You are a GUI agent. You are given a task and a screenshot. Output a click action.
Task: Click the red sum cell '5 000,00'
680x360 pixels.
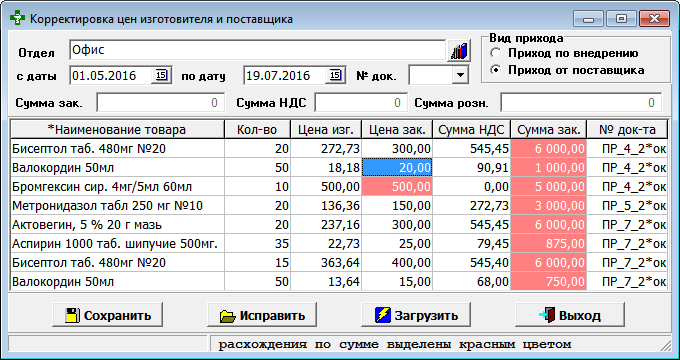click(549, 187)
